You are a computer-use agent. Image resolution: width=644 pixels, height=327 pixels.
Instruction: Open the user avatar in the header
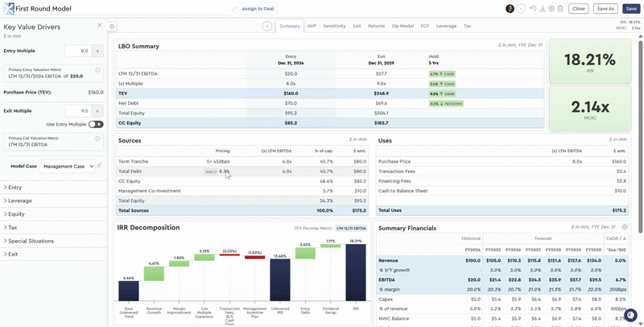[x=510, y=9]
